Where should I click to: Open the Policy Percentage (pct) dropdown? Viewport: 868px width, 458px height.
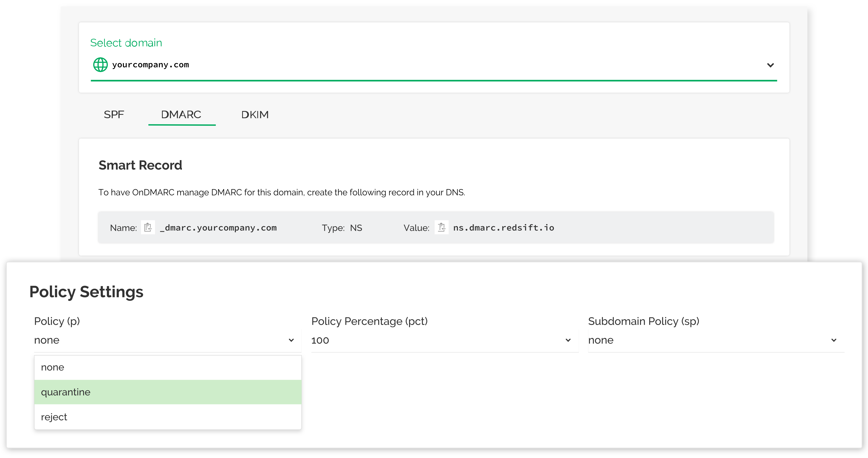(568, 340)
